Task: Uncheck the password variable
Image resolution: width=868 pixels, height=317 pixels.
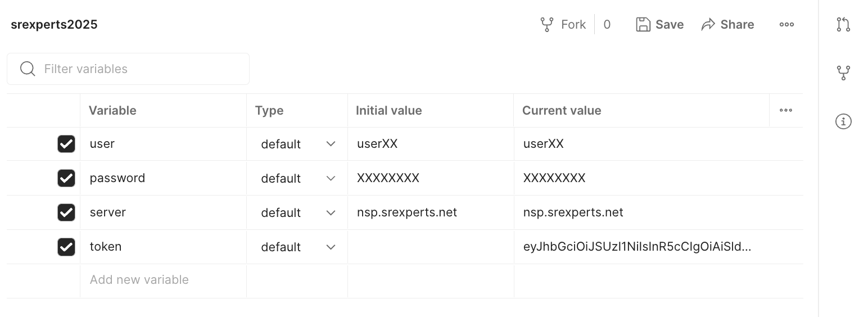Action: click(x=66, y=178)
